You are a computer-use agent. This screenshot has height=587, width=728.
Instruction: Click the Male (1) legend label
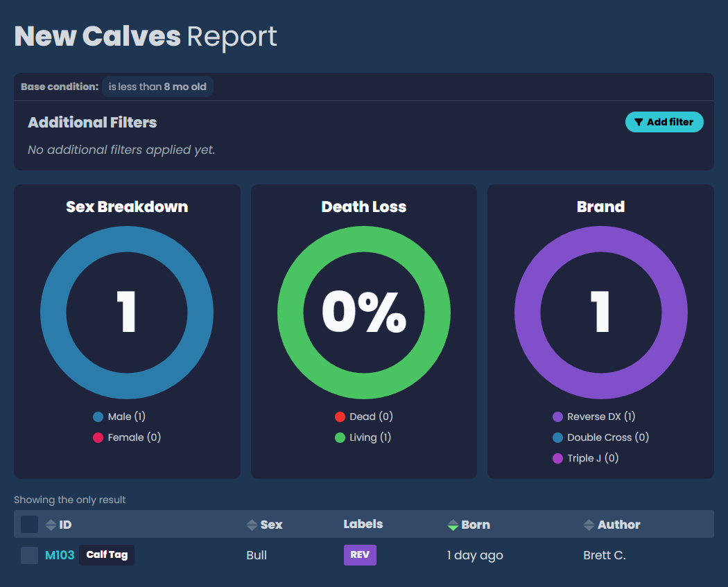pos(126,417)
